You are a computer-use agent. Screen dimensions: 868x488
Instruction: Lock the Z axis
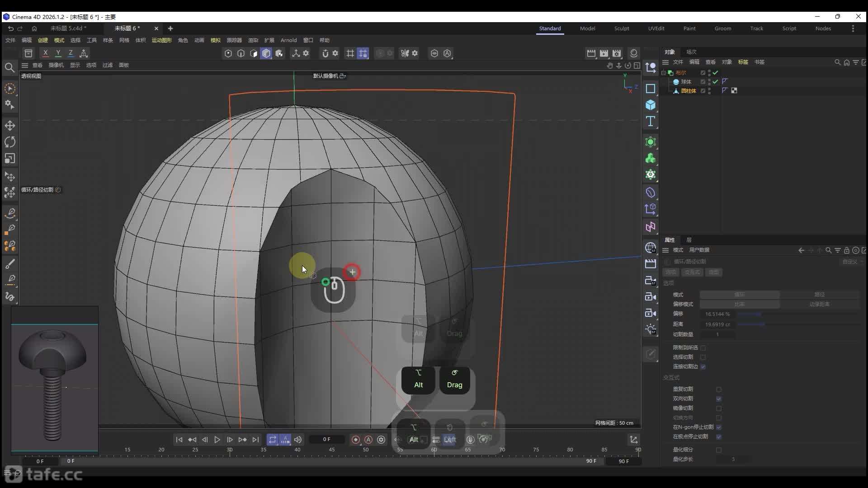(71, 53)
